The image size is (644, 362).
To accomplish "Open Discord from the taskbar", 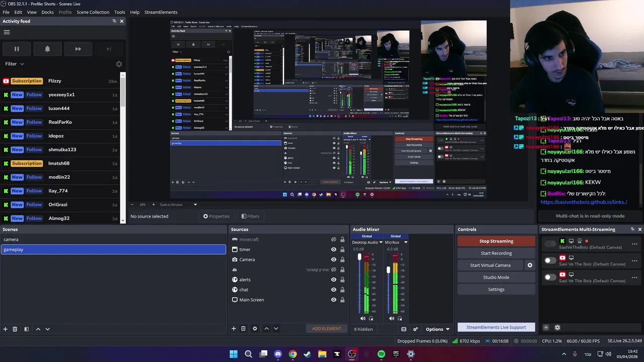I will coord(278,354).
